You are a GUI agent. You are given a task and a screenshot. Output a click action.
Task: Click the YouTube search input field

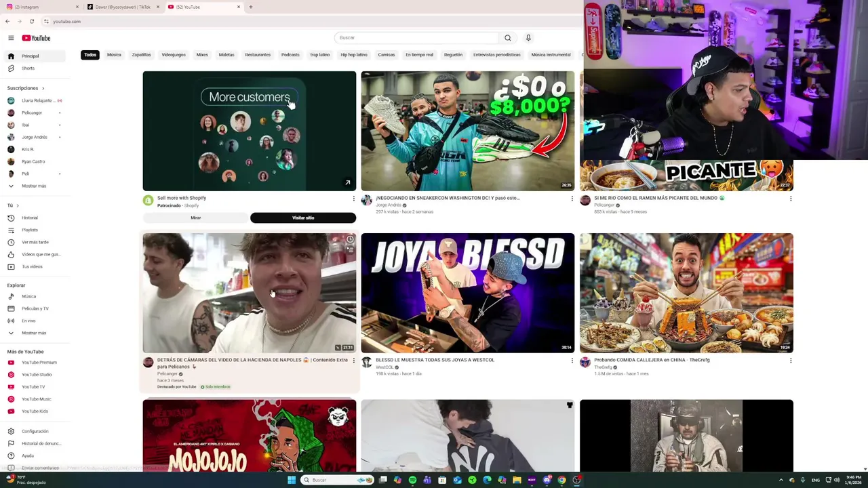416,38
